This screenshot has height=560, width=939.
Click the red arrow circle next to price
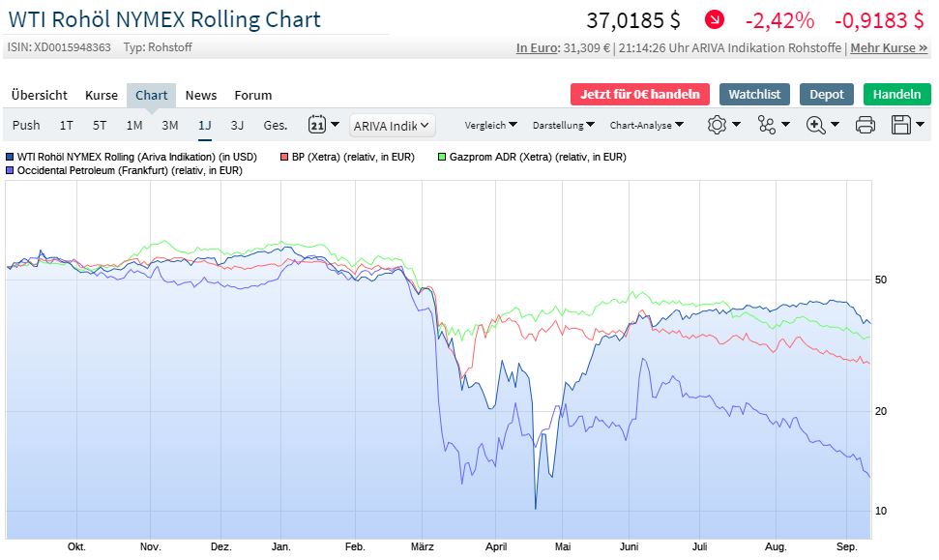coord(715,18)
